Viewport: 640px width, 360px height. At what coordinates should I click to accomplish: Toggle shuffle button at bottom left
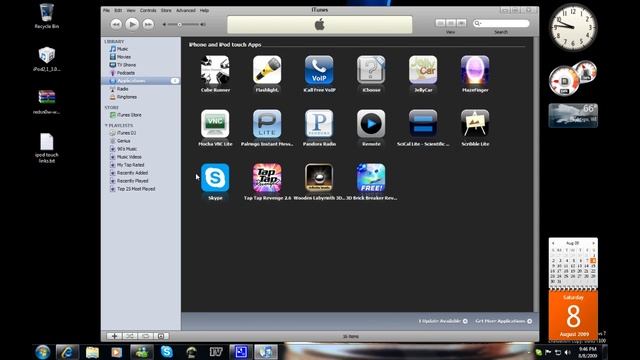pos(130,336)
